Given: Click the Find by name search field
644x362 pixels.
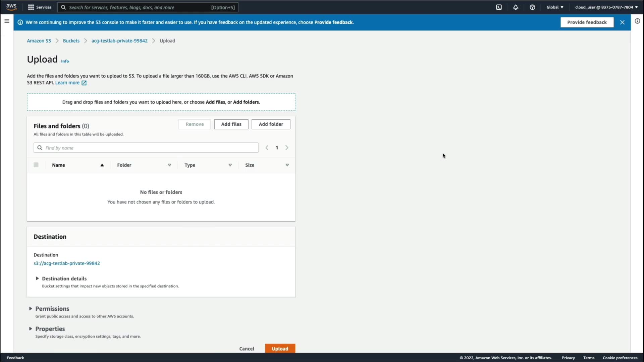Looking at the screenshot, I should click(x=146, y=148).
